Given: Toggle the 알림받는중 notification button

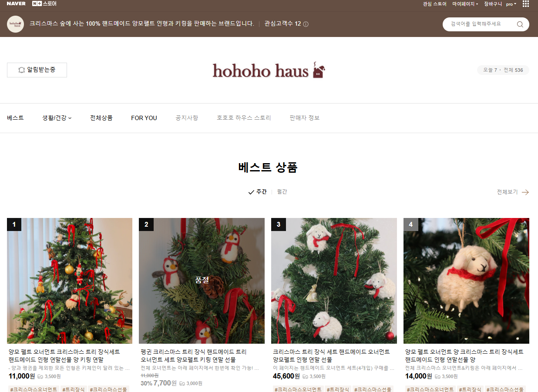Looking at the screenshot, I should pyautogui.click(x=37, y=70).
